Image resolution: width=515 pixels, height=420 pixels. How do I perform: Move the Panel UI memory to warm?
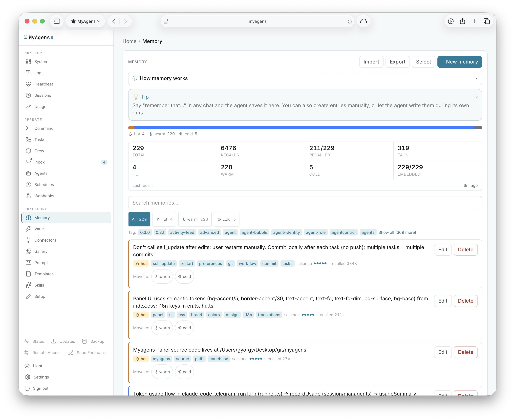[x=162, y=328]
